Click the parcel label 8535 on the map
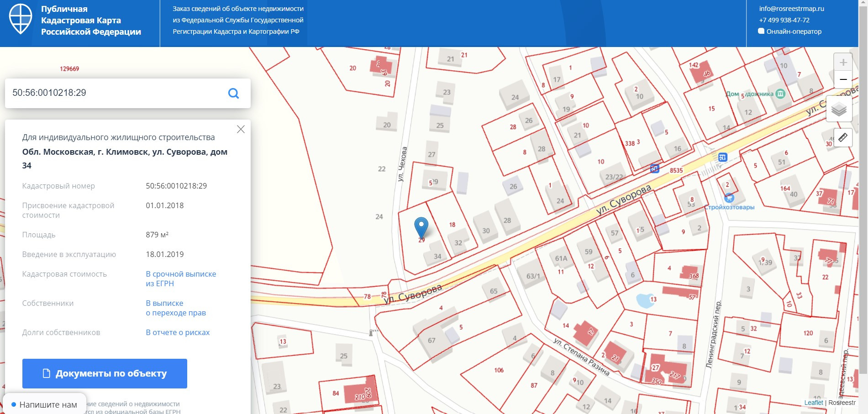 [676, 171]
